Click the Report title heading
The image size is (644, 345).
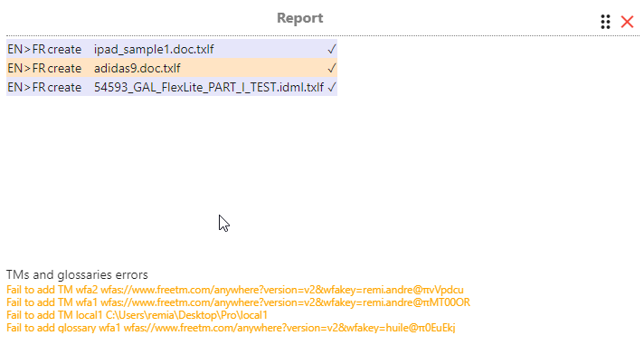(x=299, y=18)
